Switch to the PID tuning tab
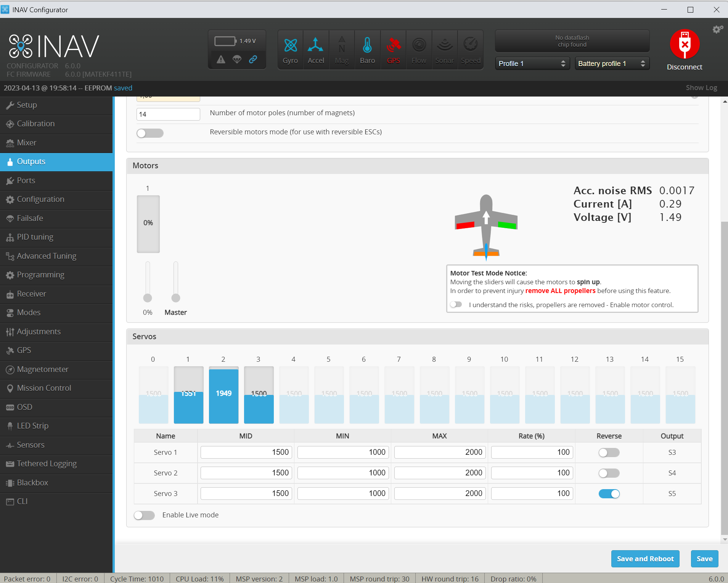The image size is (728, 583). (x=35, y=237)
